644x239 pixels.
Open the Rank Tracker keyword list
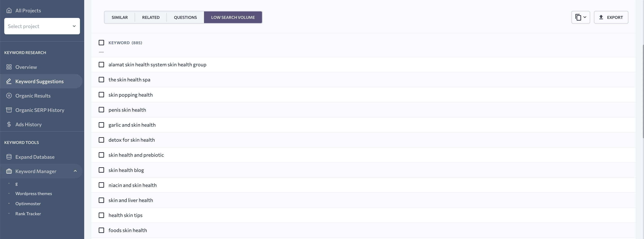pos(28,213)
